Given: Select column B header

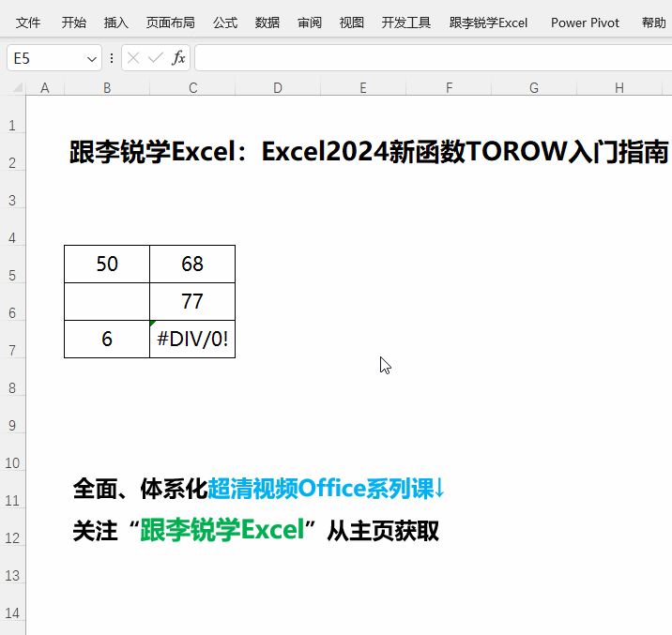Looking at the screenshot, I should click(107, 88).
